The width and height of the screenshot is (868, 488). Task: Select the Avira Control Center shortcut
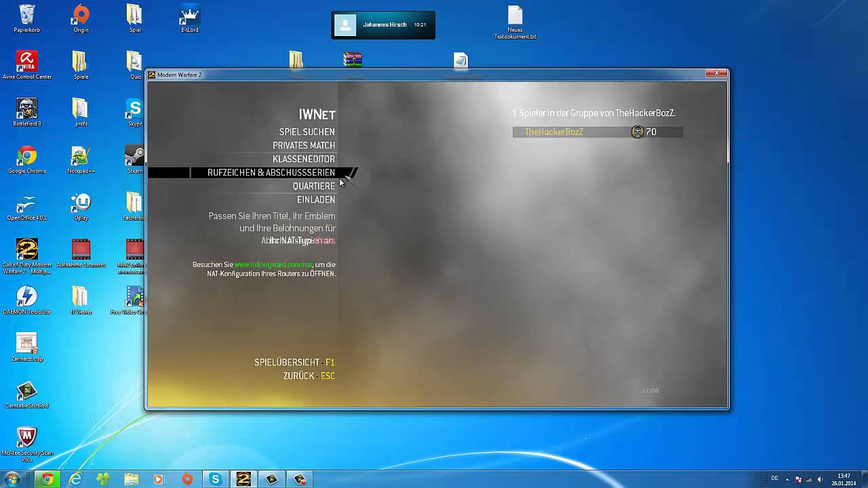tap(27, 65)
